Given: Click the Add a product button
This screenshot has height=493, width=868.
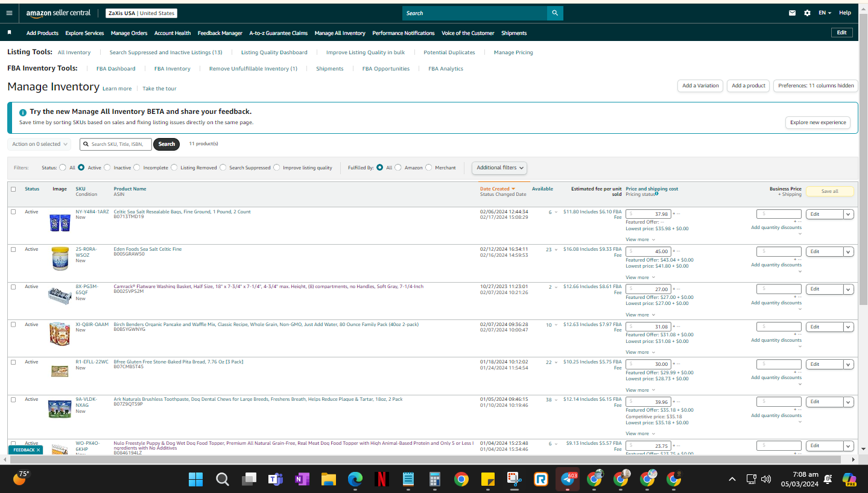Looking at the screenshot, I should tap(749, 86).
